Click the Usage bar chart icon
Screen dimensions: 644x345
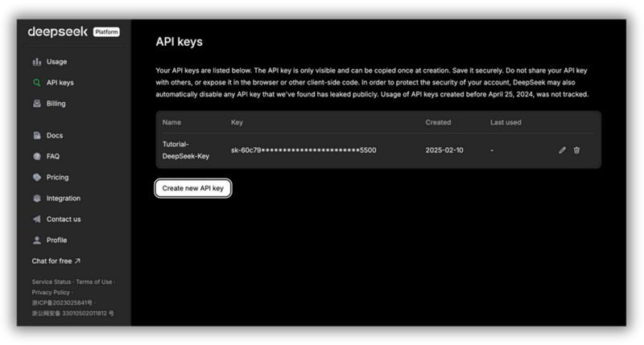pos(37,62)
